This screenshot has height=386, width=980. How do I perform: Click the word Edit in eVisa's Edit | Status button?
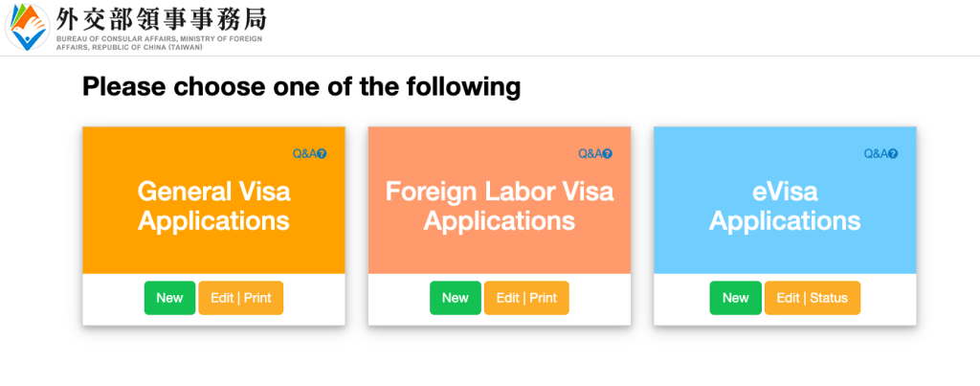(788, 298)
